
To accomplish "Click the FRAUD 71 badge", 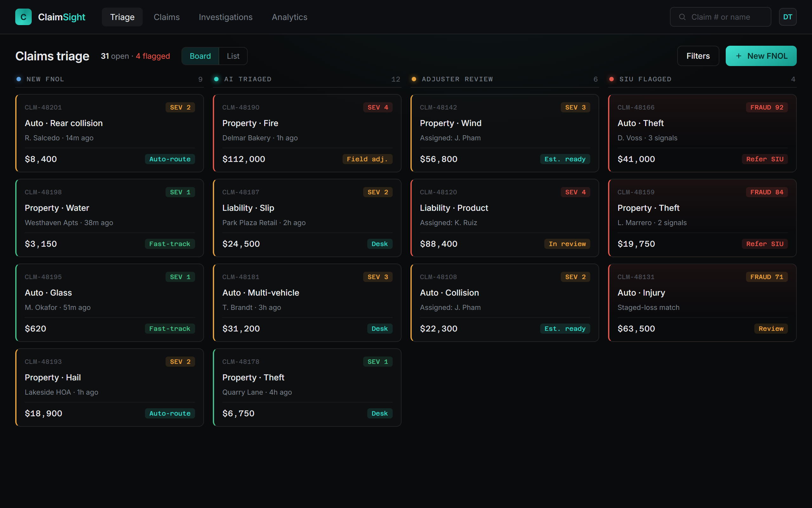I will (x=767, y=277).
